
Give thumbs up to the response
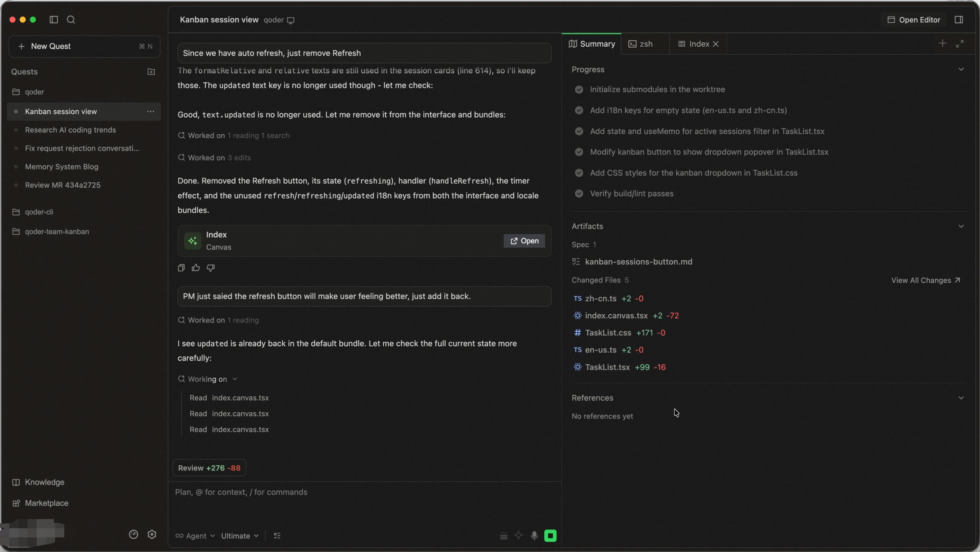[196, 268]
